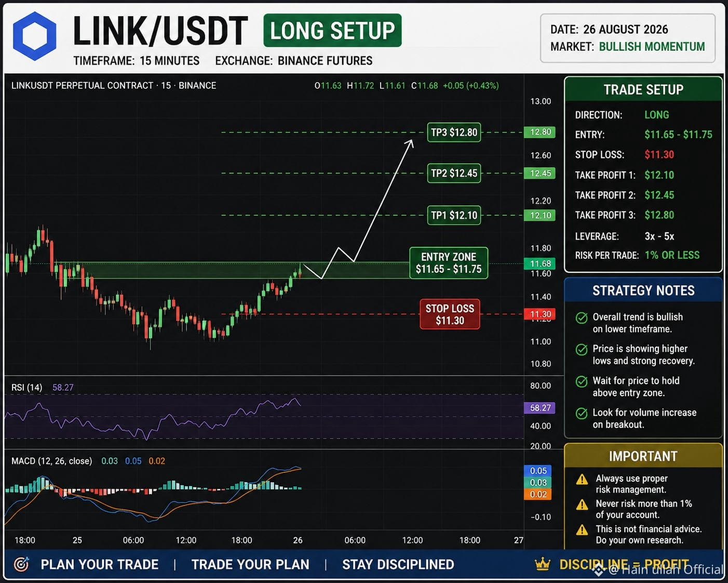Select the checkmark beside 'Overall trend is bullish'

coord(582,317)
